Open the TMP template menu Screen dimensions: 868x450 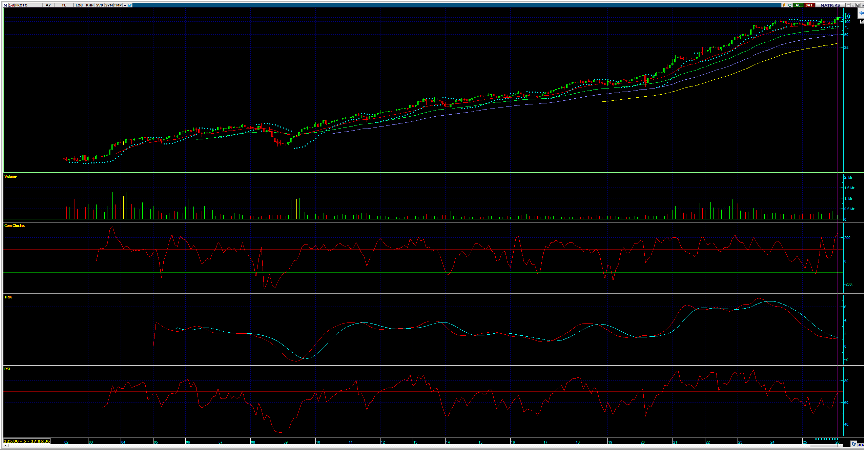(x=118, y=5)
